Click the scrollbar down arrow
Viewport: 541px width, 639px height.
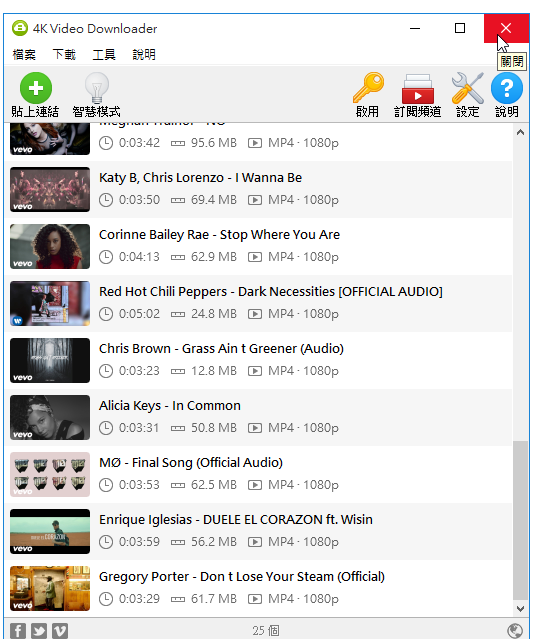[520, 608]
